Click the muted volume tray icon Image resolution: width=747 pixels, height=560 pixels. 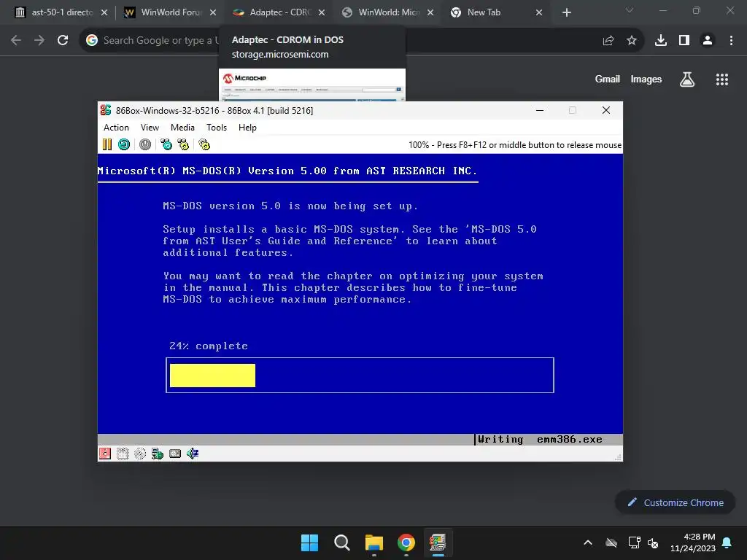[653, 542]
